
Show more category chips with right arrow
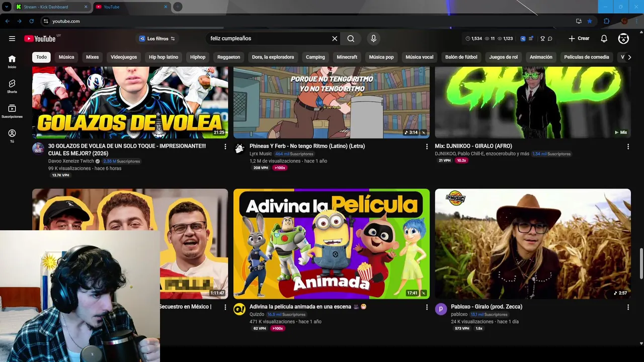[629, 57]
